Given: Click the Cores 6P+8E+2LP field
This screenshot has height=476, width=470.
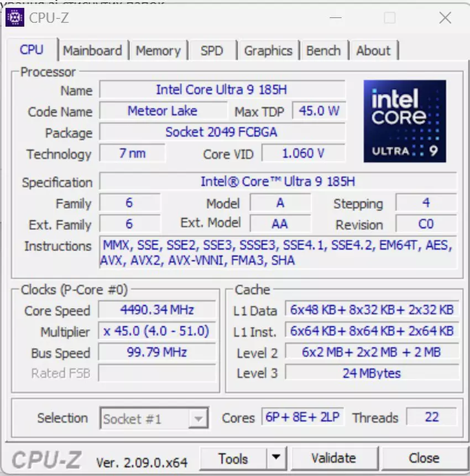Looking at the screenshot, I should pos(302,417).
